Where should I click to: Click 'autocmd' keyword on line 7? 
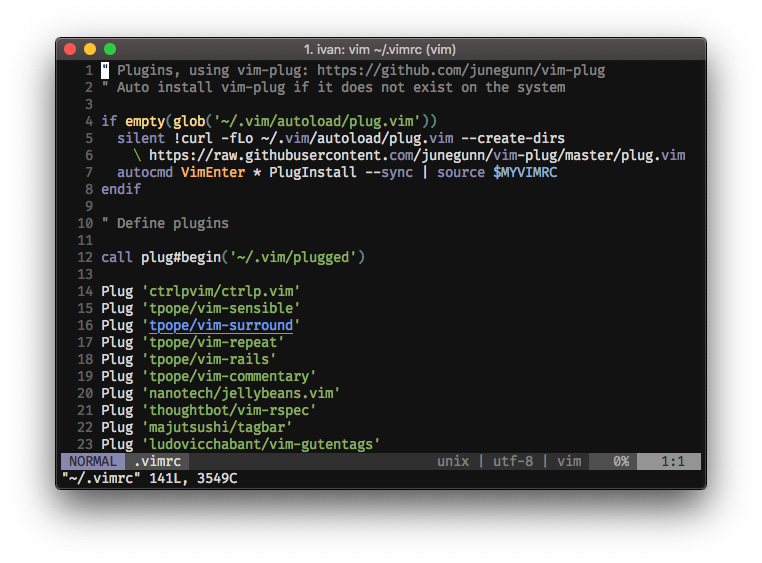pyautogui.click(x=145, y=172)
